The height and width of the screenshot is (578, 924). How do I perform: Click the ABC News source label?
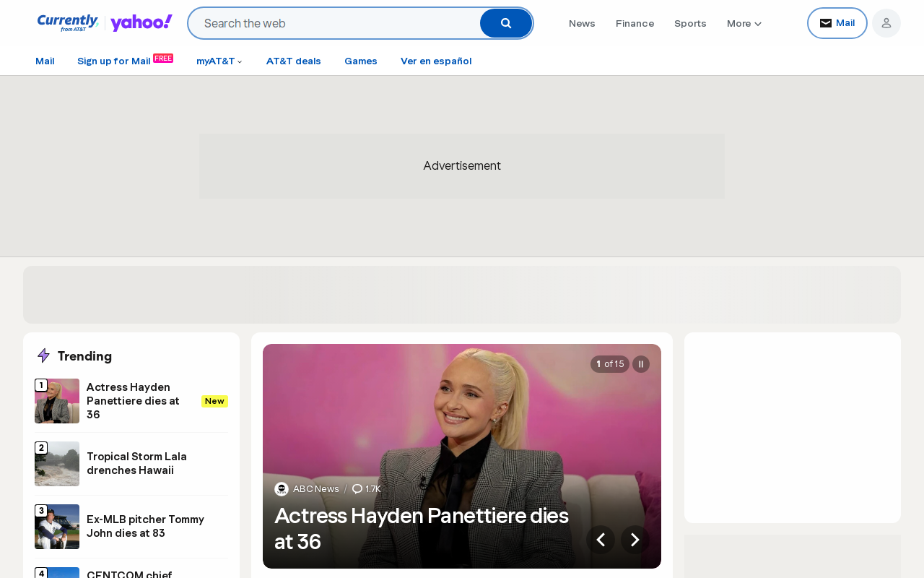coord(316,489)
